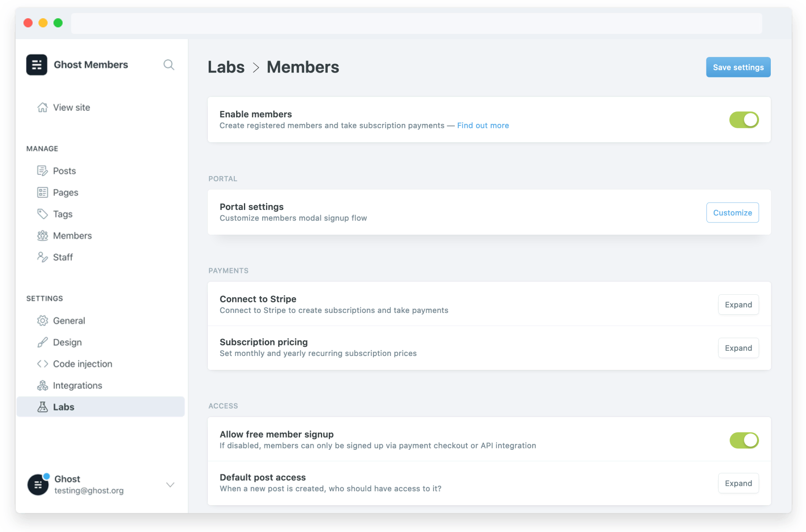Screen dimensions: 806x532
Task: Select the Tags icon
Action: [x=43, y=214]
